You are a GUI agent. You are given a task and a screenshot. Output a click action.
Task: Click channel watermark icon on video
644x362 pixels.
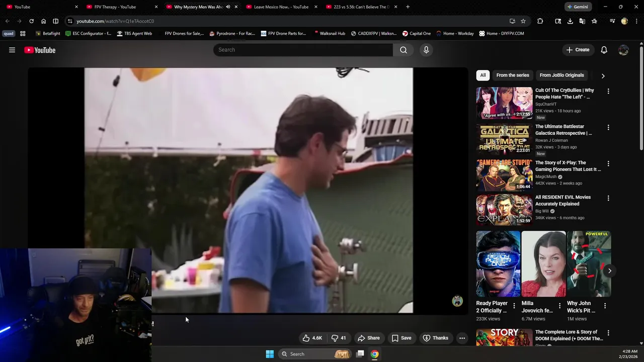[457, 301]
